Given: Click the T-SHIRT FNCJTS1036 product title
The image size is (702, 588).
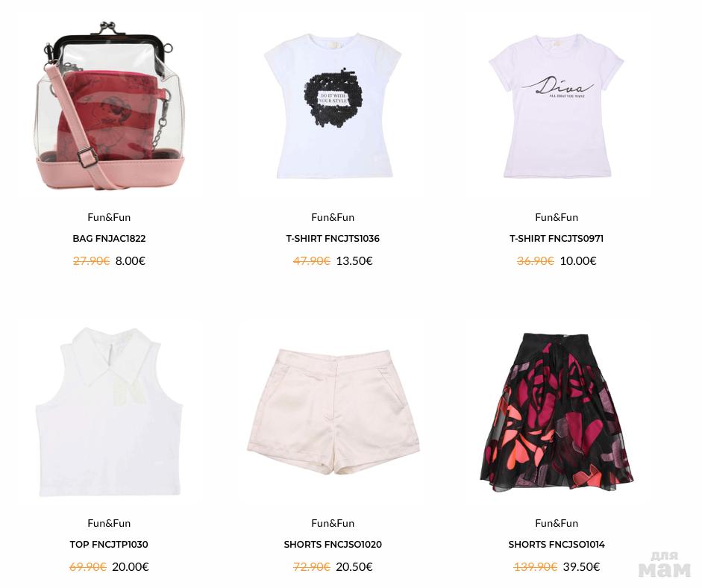Looking at the screenshot, I should pyautogui.click(x=333, y=239).
